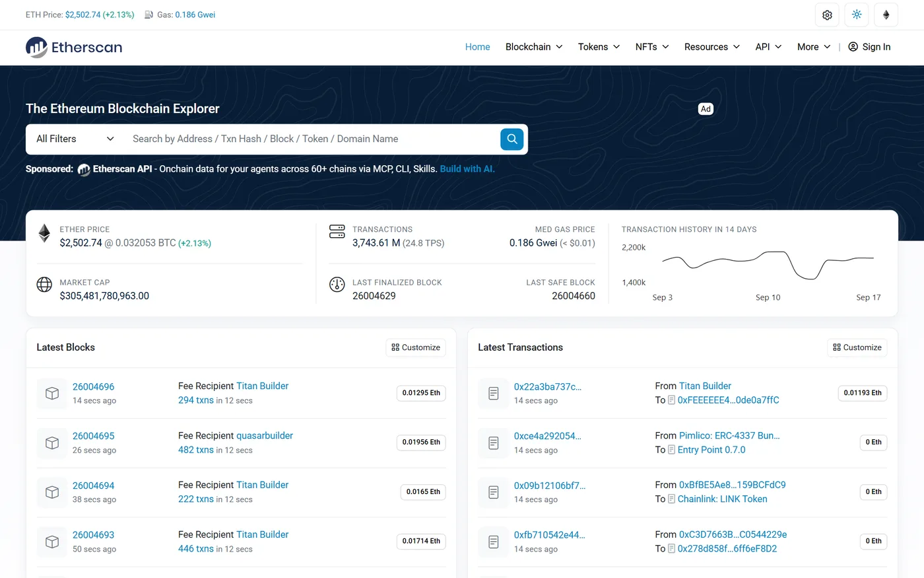Screen dimensions: 924x578
Task: Click the Etherscan API sponsor logo icon
Action: pyautogui.click(x=84, y=170)
